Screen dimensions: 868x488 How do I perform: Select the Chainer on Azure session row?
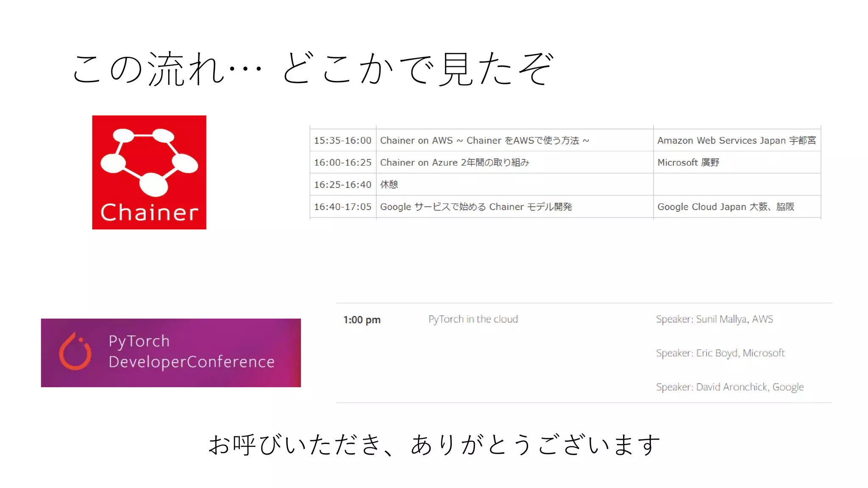454,163
